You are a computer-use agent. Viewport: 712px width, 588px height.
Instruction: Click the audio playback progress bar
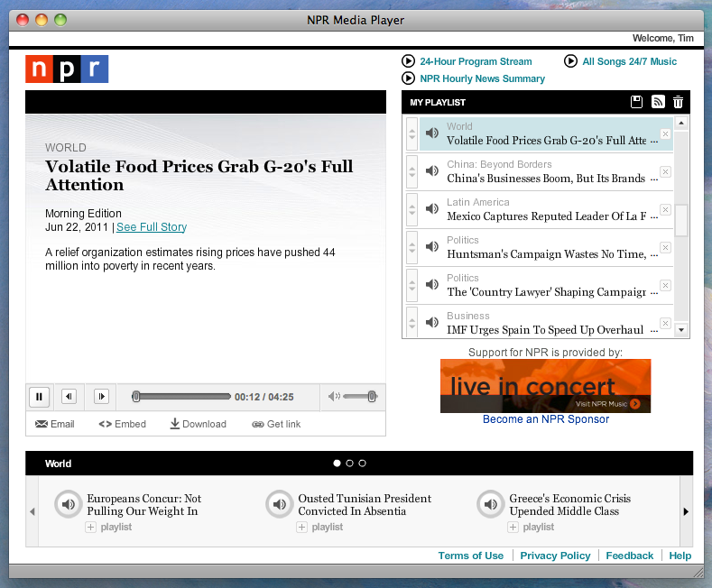[182, 396]
